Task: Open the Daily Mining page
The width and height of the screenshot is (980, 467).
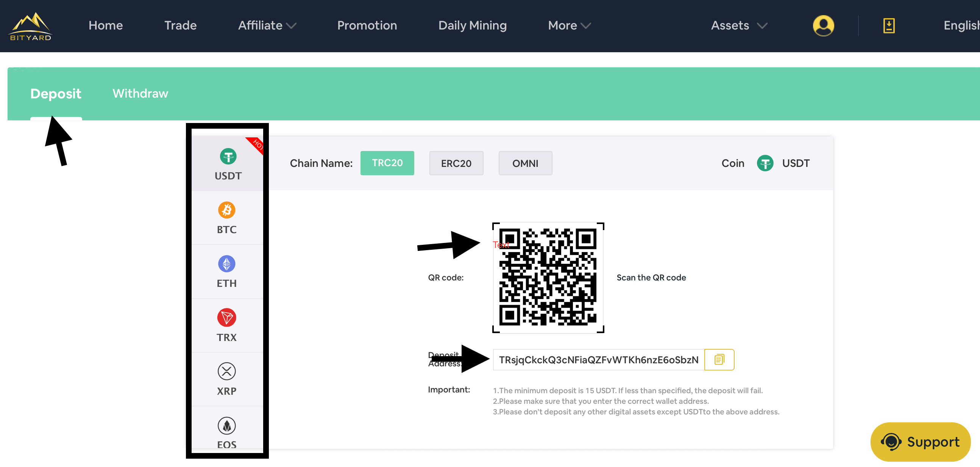Action: (x=473, y=25)
